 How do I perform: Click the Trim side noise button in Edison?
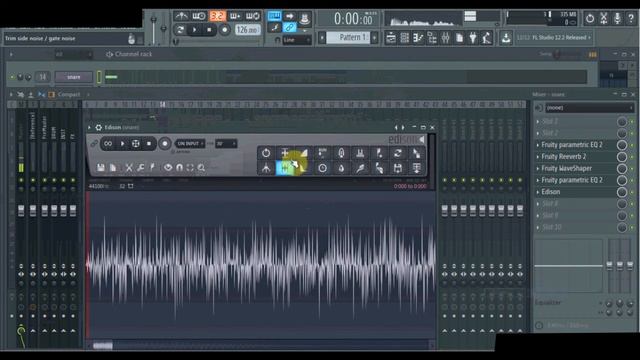click(x=285, y=168)
